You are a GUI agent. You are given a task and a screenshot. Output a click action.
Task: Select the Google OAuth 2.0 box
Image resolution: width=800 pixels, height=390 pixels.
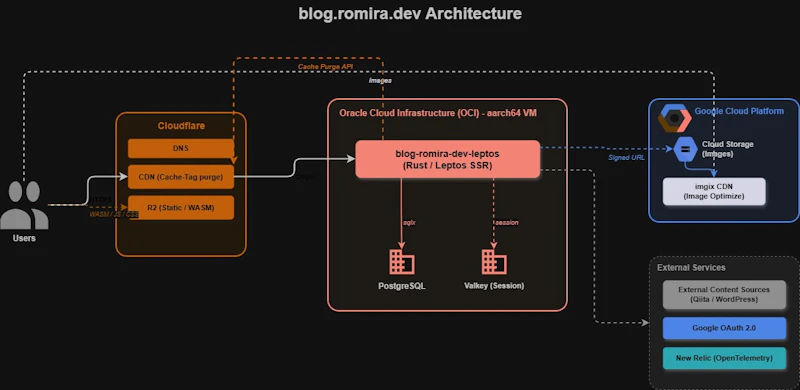coord(724,328)
